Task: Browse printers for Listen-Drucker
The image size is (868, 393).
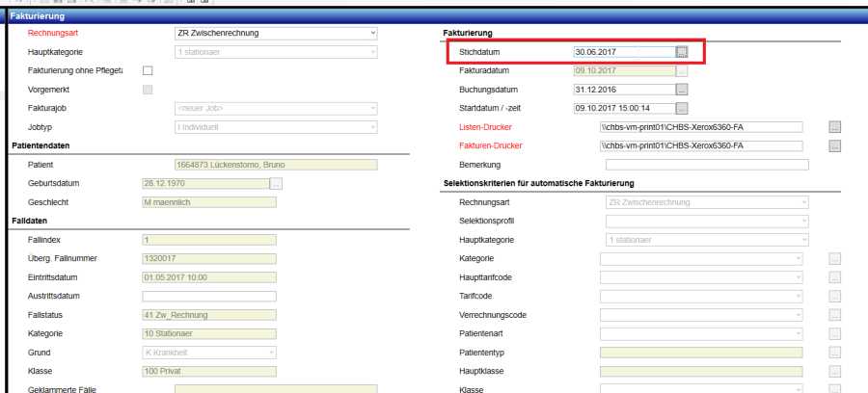Action: (835, 127)
